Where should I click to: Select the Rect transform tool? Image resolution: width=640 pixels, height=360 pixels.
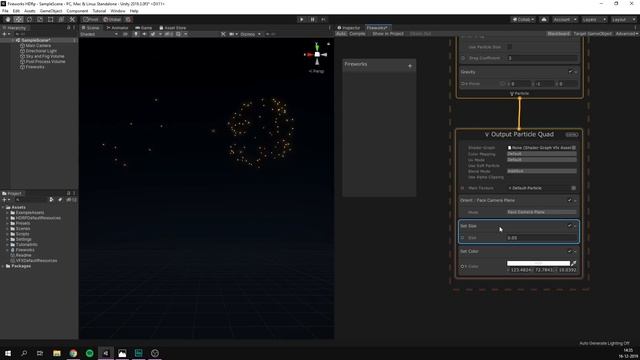(x=50, y=19)
